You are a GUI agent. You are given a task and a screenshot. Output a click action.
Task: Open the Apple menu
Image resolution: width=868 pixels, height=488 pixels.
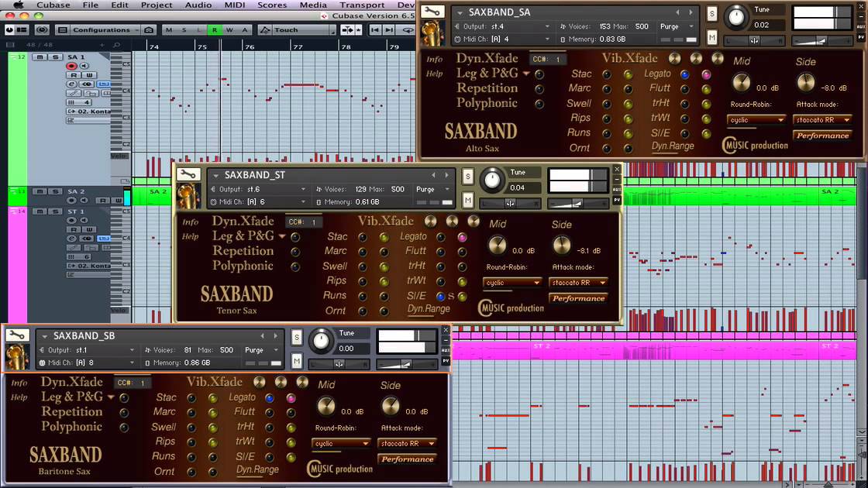pos(19,5)
